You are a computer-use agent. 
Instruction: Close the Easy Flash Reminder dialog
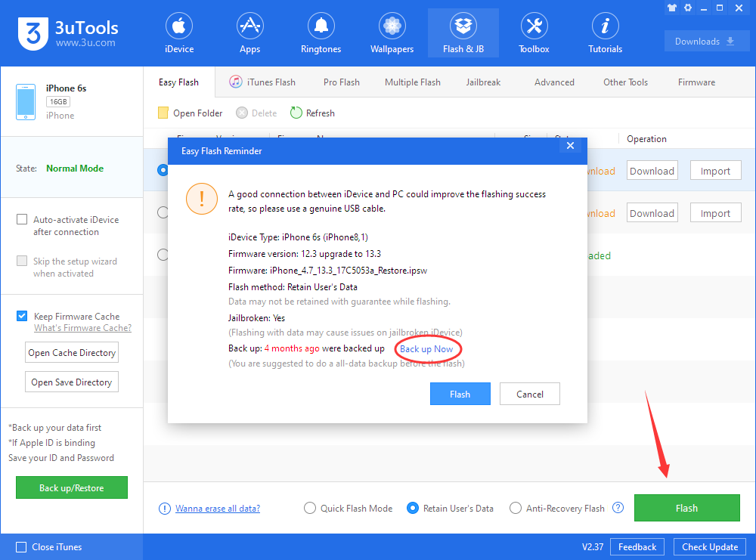[x=570, y=146]
